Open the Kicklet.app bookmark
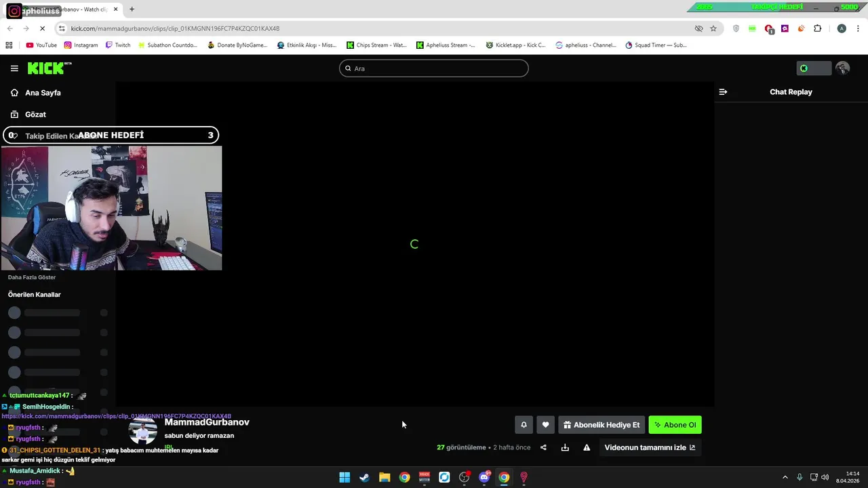 [x=515, y=45]
